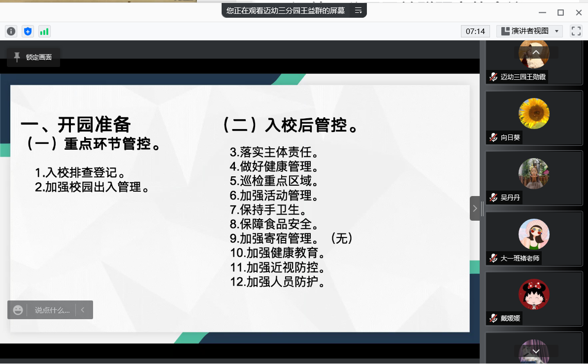Click muted mic icon beside 大一班褚老师
Image resolution: width=588 pixels, height=364 pixels.
coord(493,258)
